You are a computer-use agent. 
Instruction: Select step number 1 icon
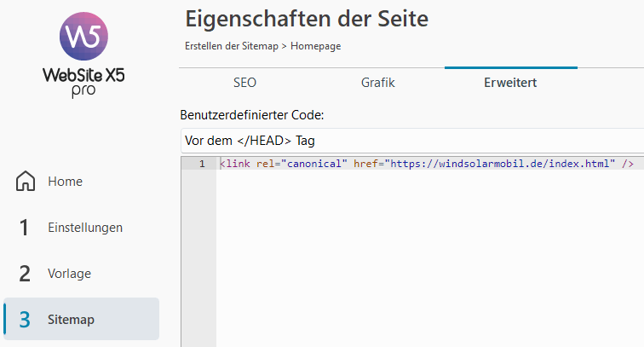tap(24, 228)
